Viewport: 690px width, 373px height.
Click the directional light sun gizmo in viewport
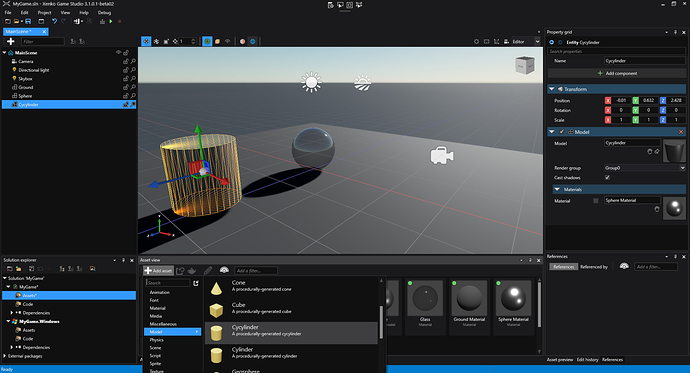[x=311, y=82]
